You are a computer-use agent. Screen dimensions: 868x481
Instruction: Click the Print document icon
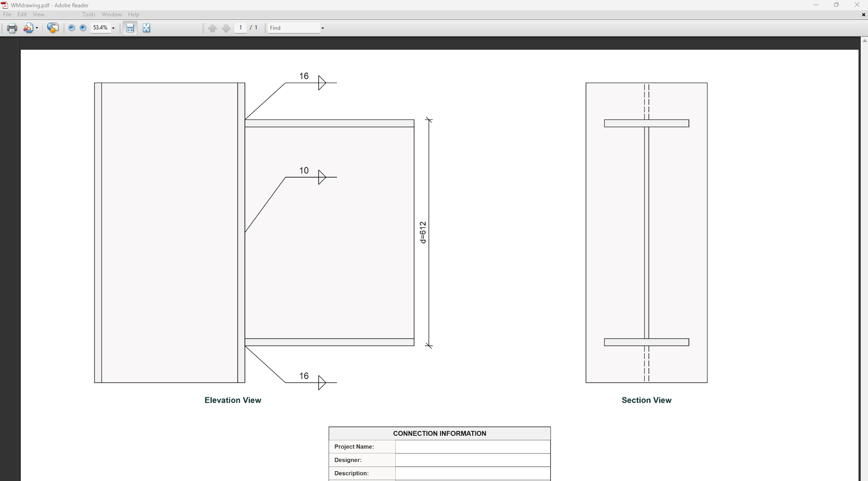click(x=11, y=28)
